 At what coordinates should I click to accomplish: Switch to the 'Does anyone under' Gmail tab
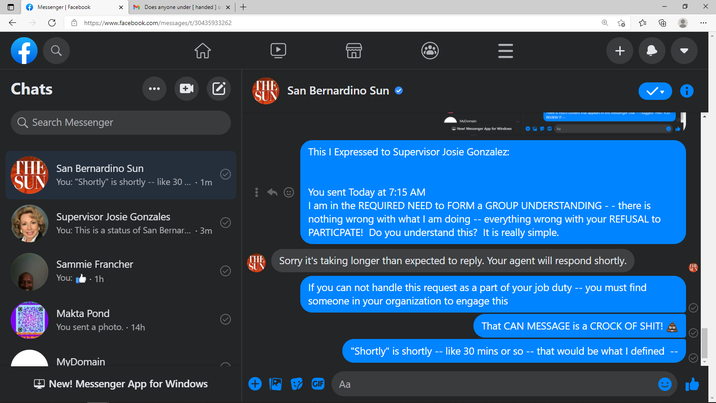(x=181, y=7)
